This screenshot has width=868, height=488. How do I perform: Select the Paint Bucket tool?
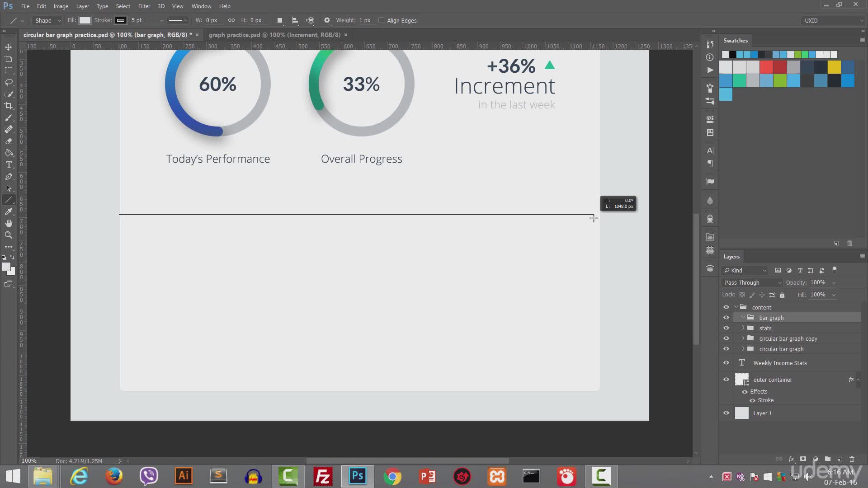(x=9, y=153)
